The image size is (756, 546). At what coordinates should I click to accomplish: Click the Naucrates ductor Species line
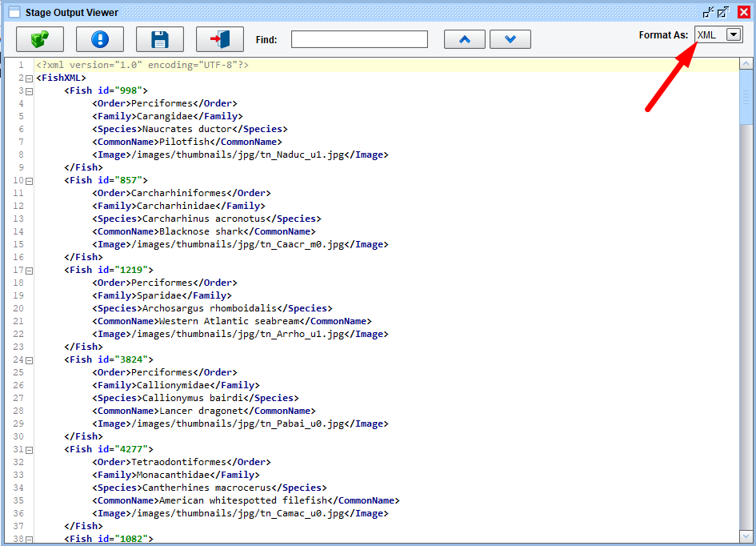(x=190, y=129)
